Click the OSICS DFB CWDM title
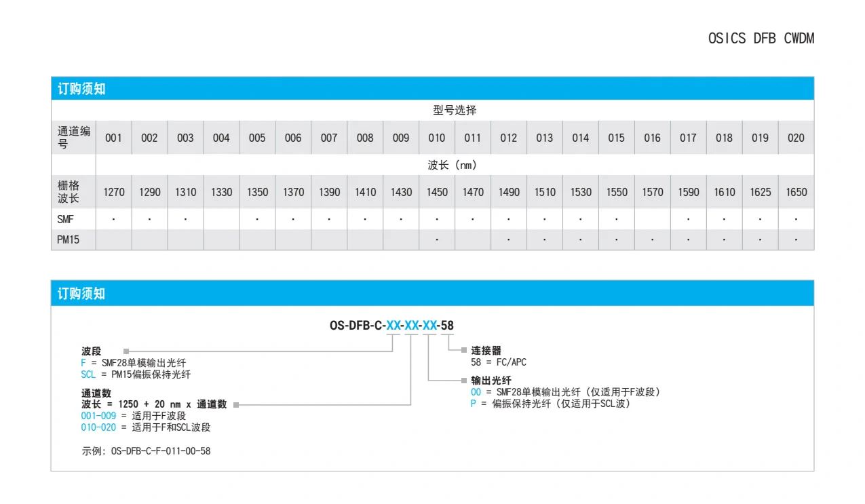The width and height of the screenshot is (865, 504). tap(761, 39)
